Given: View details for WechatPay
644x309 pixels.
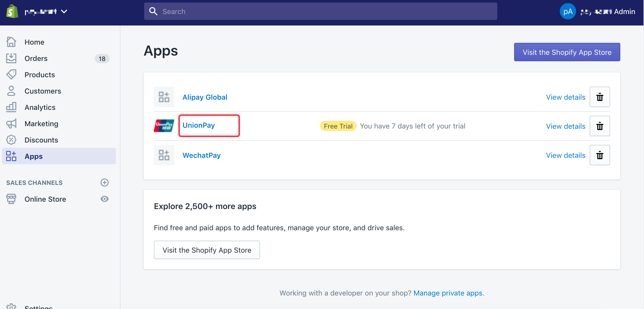Looking at the screenshot, I should [x=565, y=155].
